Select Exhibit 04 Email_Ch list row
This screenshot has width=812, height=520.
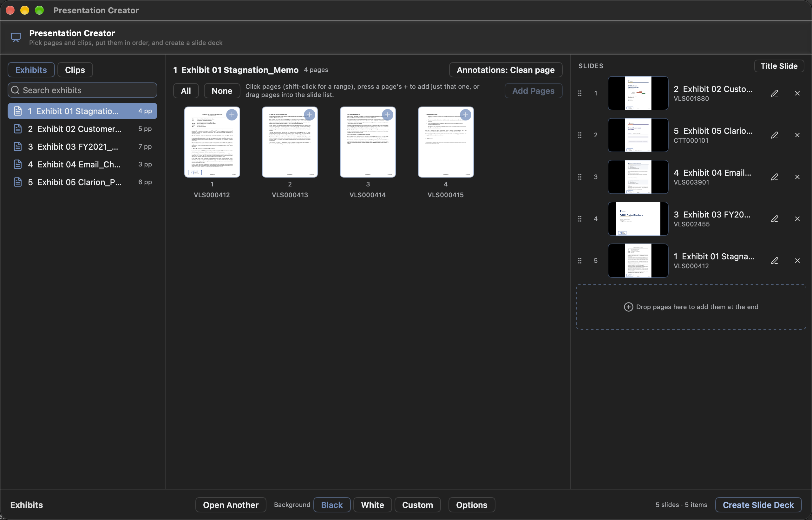coord(82,165)
